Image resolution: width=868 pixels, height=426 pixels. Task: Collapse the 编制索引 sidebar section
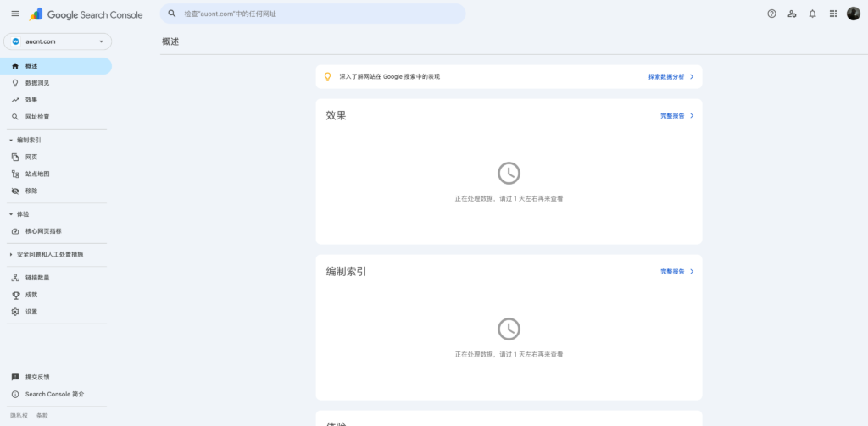tap(11, 141)
